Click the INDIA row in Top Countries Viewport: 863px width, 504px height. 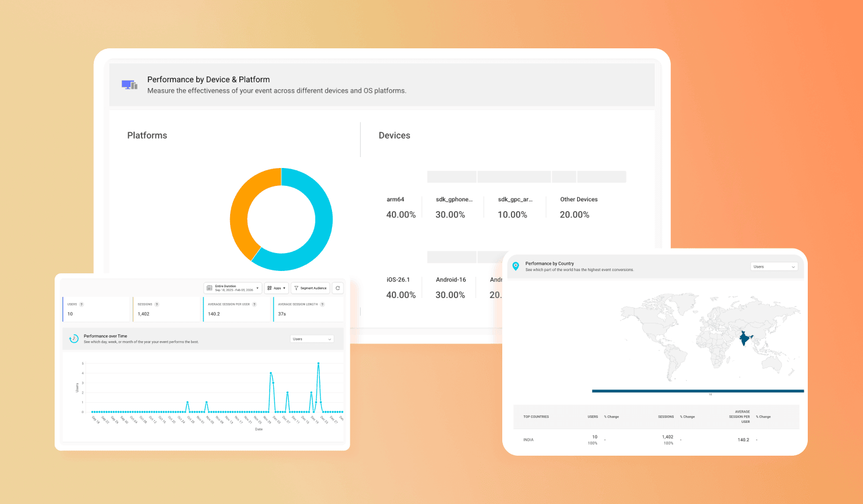click(x=528, y=440)
